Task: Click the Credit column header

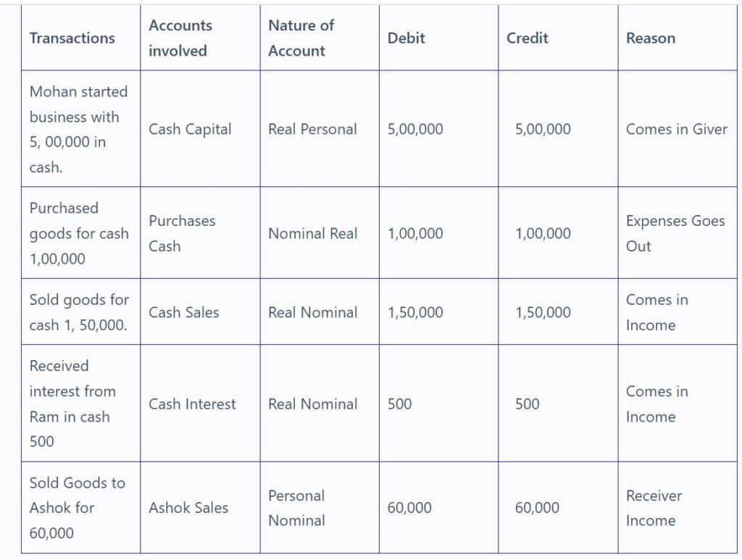Action: [527, 38]
